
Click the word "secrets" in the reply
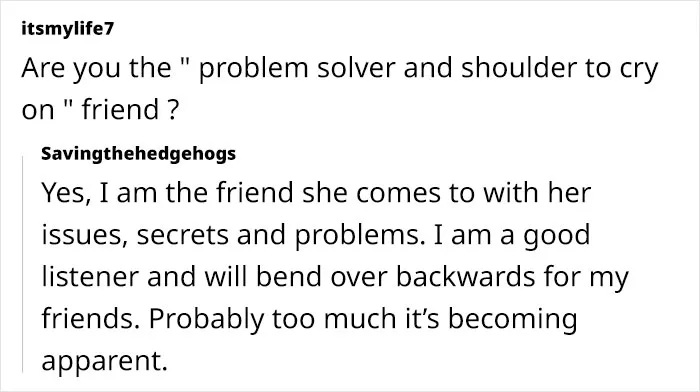pyautogui.click(x=183, y=235)
